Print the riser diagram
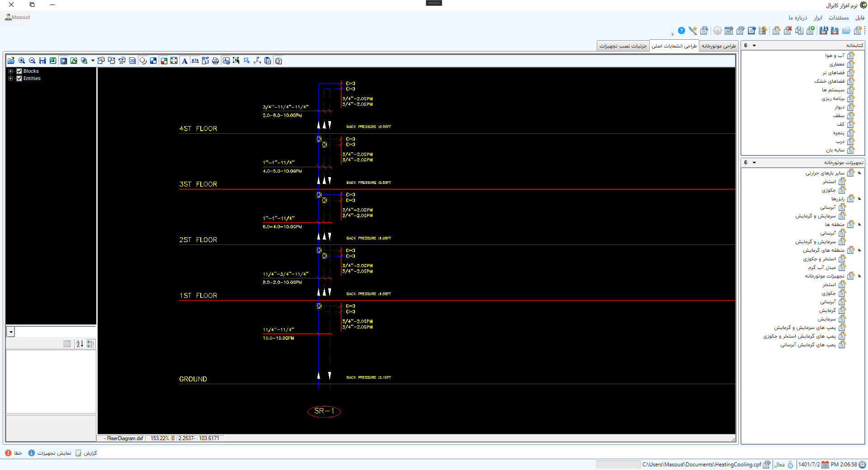This screenshot has height=470, width=868. coord(216,61)
